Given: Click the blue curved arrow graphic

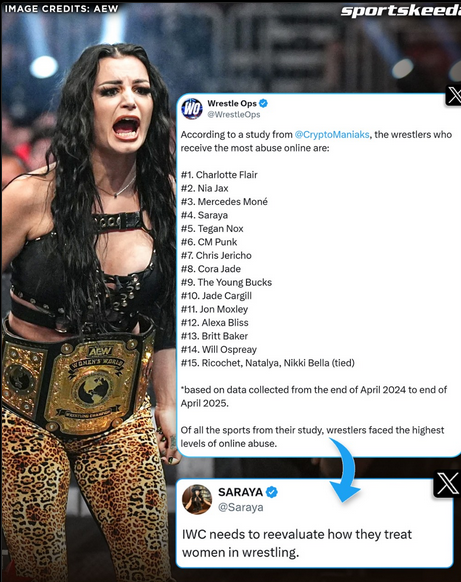Looking at the screenshot, I should click(343, 470).
